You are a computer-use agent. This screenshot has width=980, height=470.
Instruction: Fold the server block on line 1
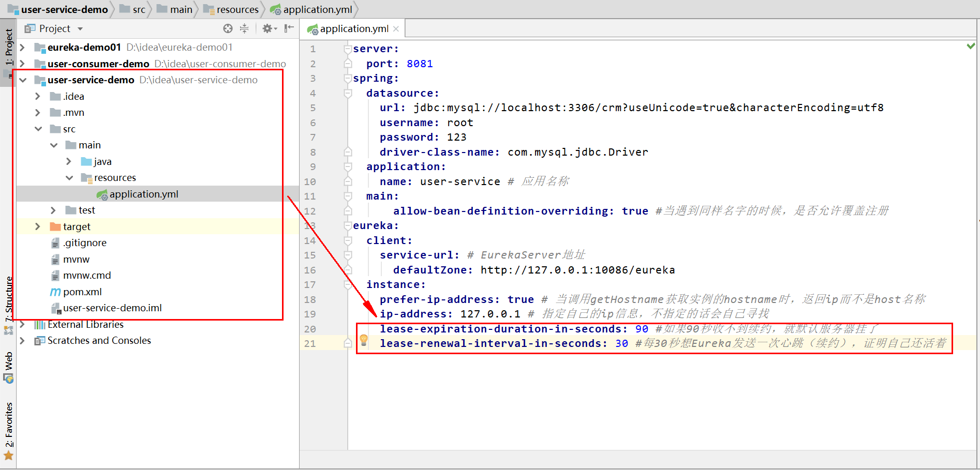348,49
